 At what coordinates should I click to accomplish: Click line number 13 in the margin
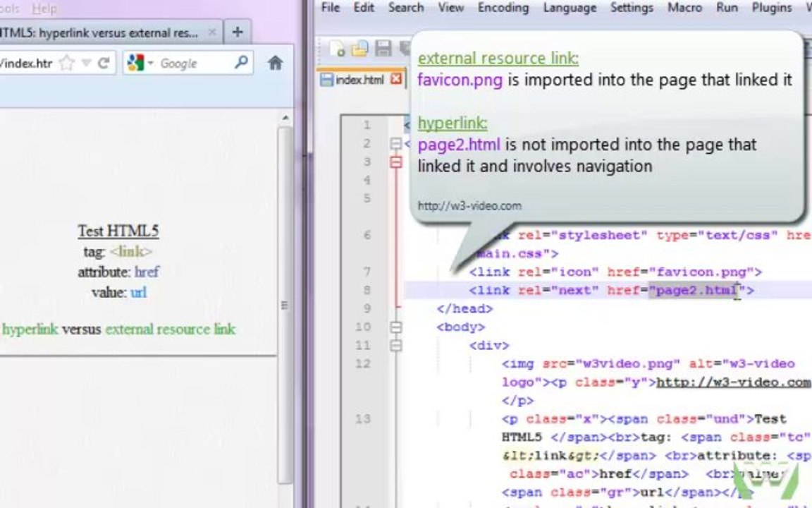[x=363, y=418]
